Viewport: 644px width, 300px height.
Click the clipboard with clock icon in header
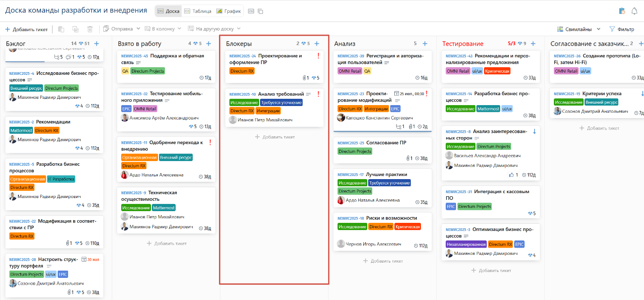click(622, 11)
